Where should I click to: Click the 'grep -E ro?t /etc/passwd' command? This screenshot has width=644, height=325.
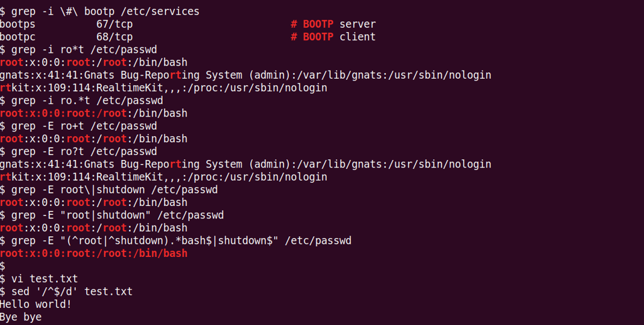(84, 151)
